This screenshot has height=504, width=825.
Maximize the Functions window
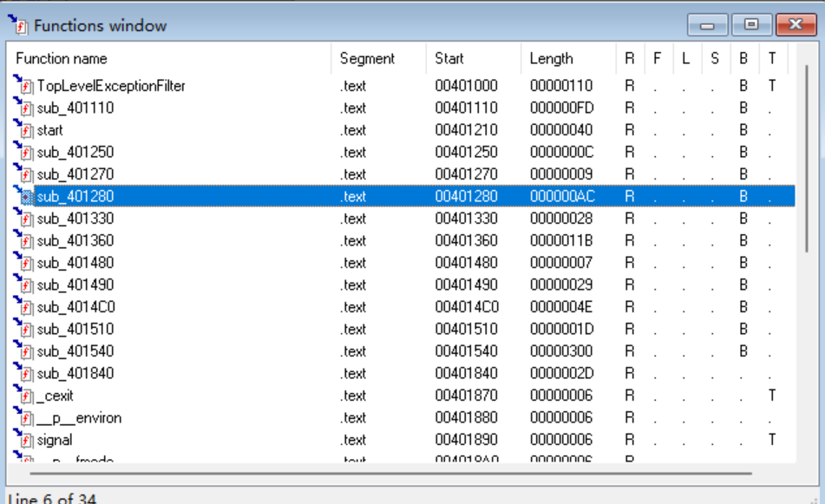(751, 25)
